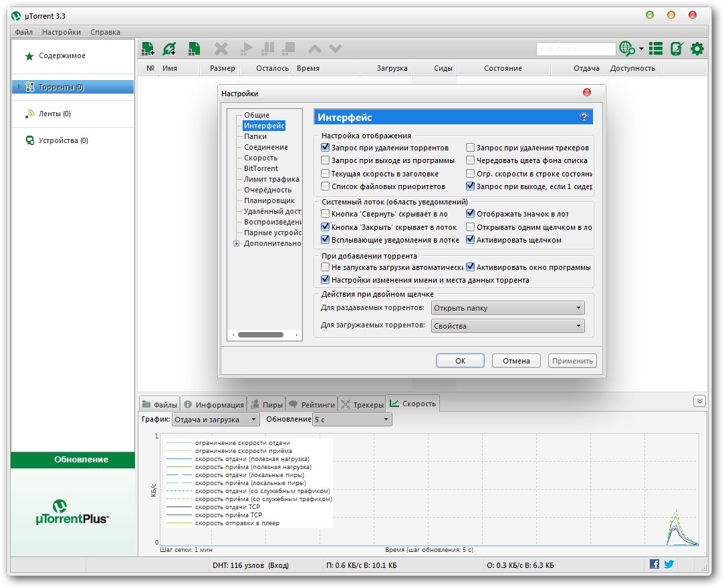Screen dimensions: 724x588
Task: Click the Twitter bird icon in status bar
Action: pyautogui.click(x=669, y=563)
